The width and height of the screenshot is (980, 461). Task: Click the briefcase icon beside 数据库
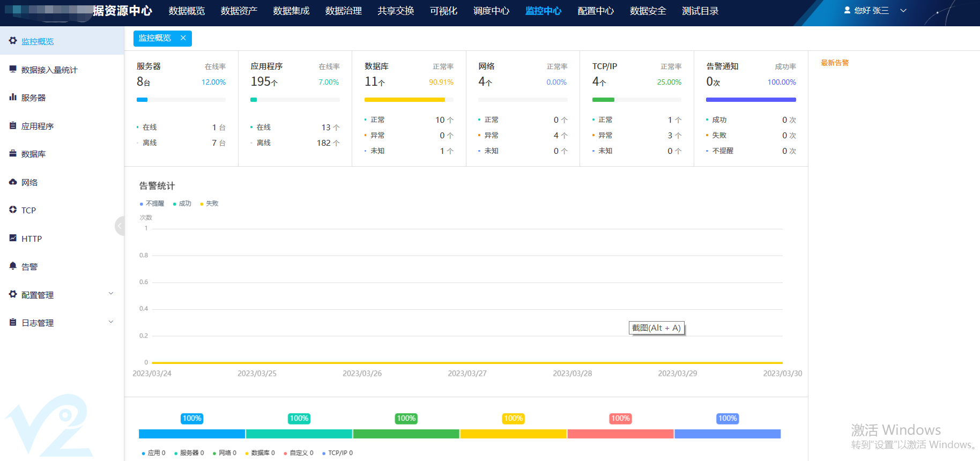(x=13, y=153)
